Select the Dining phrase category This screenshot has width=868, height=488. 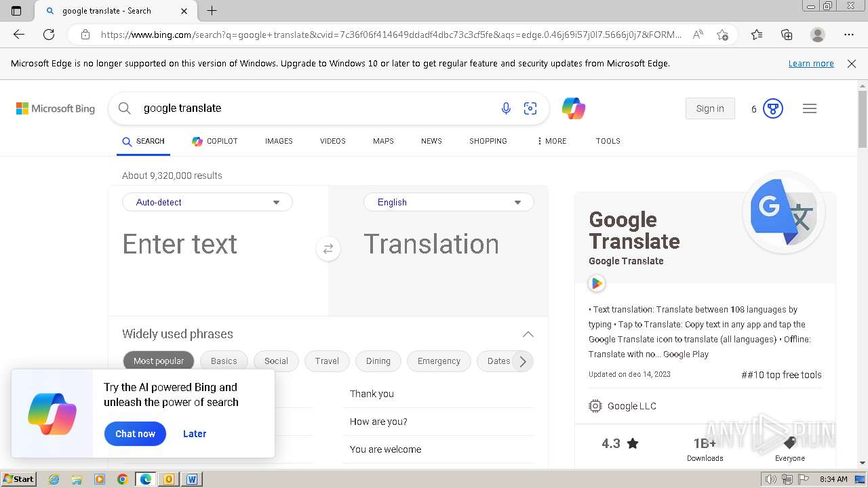pyautogui.click(x=378, y=361)
